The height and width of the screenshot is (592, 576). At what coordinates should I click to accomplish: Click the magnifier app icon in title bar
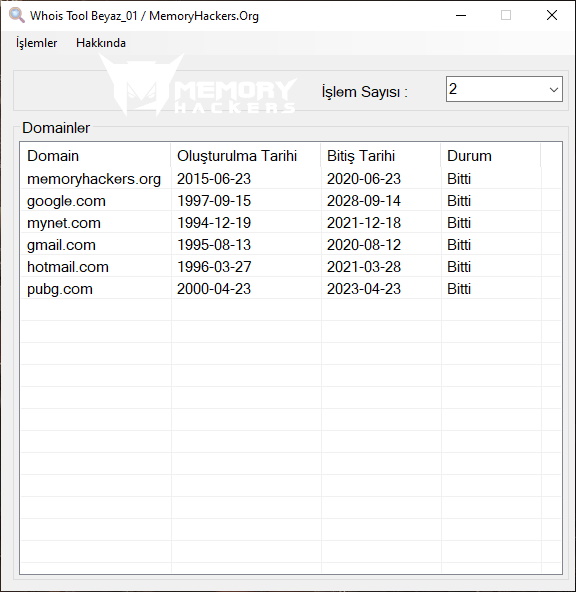(17, 15)
